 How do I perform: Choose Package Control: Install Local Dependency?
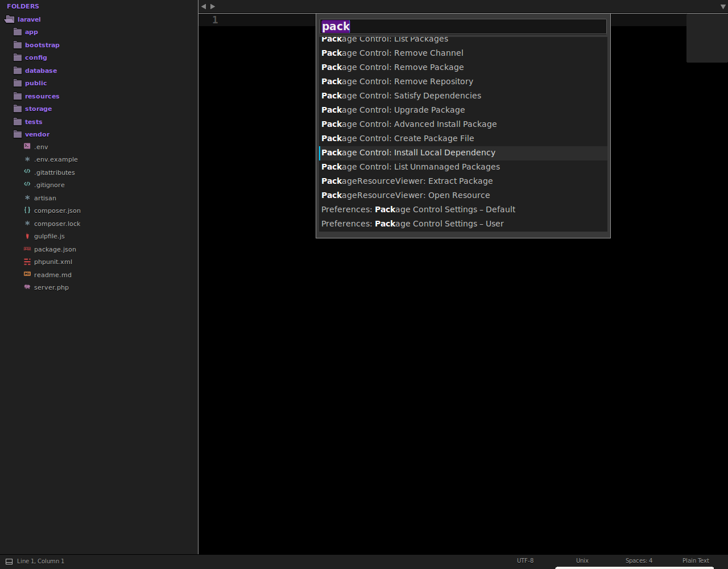463,152
